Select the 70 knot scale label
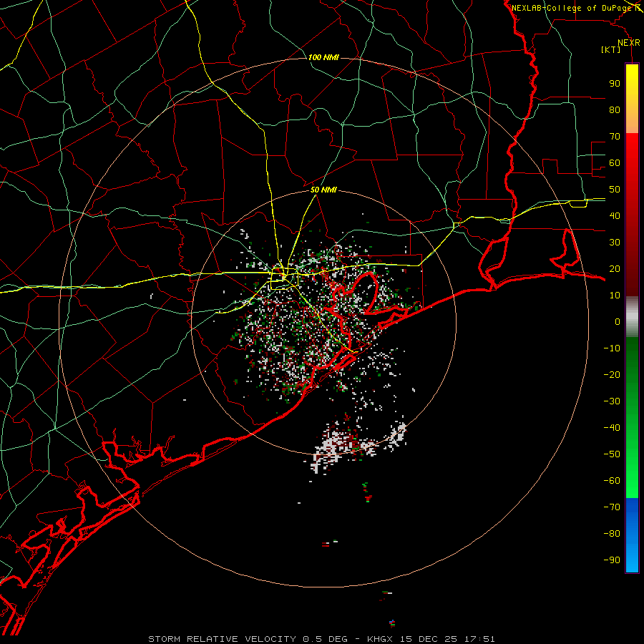Viewport: 644px width, 644px height. point(615,137)
